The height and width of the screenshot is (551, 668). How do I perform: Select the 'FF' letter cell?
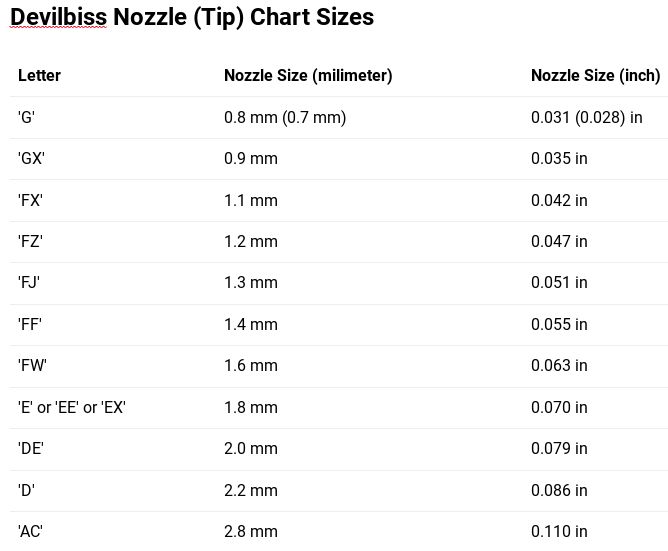point(30,325)
